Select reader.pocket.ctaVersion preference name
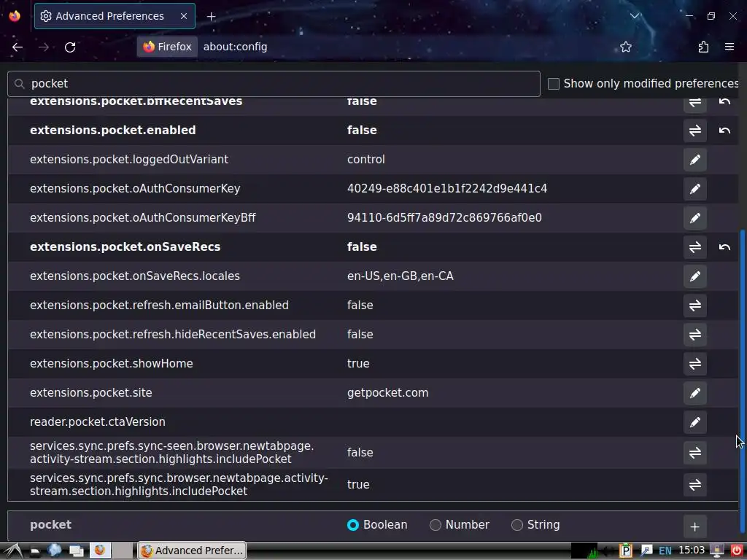 point(98,422)
